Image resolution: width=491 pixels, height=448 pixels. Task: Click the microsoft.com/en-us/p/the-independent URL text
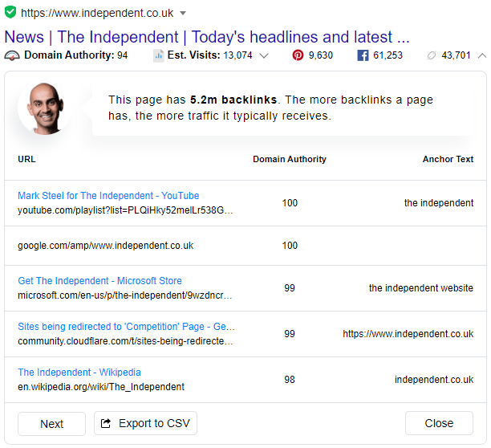125,295
